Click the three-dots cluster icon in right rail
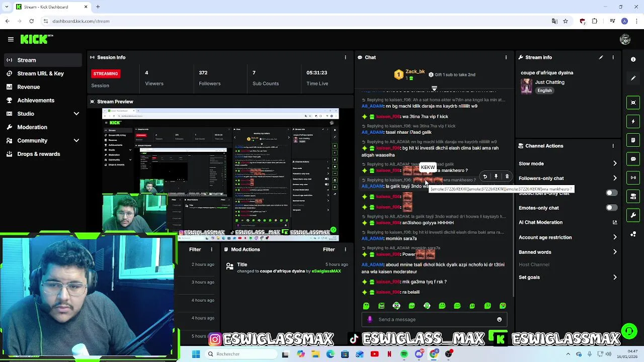The image size is (644, 362). [x=633, y=234]
